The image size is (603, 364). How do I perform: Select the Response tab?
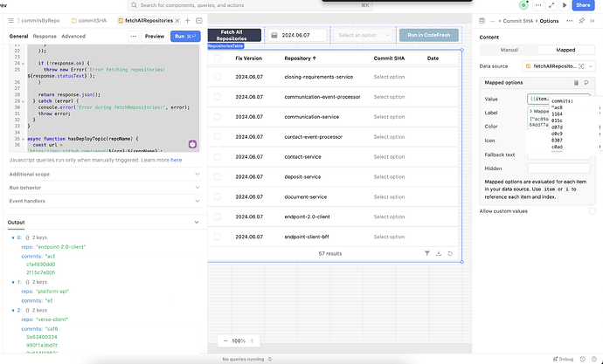click(45, 37)
